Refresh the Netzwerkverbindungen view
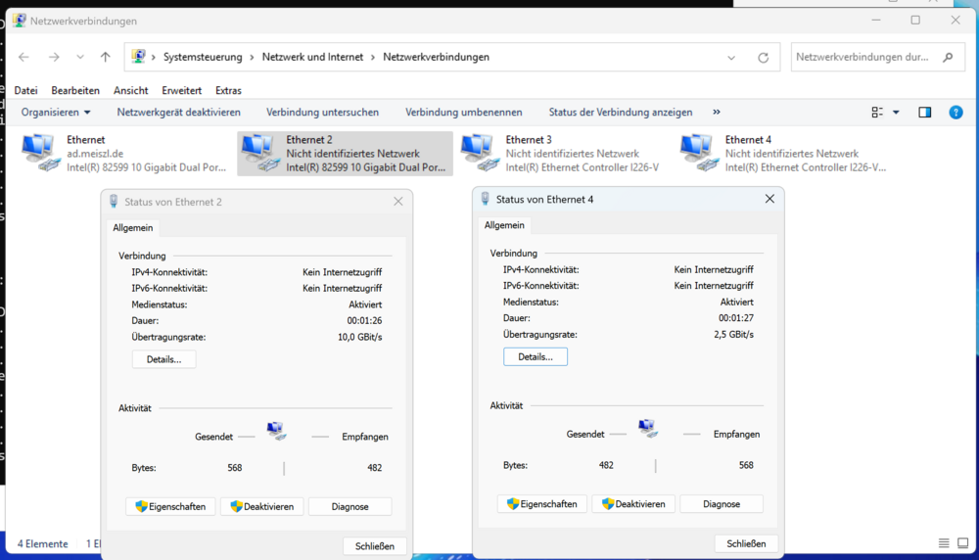This screenshot has height=560, width=979. 763,58
